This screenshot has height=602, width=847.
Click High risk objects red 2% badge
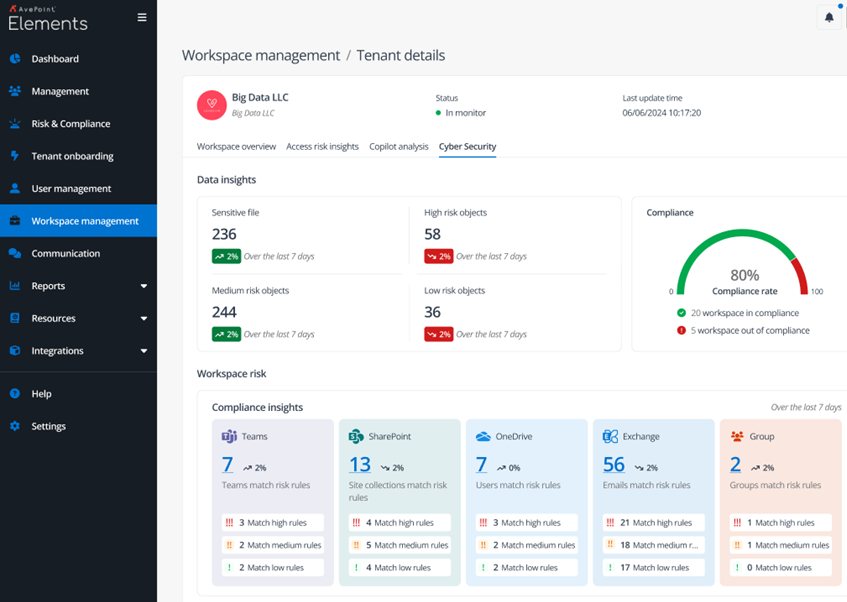tap(439, 256)
